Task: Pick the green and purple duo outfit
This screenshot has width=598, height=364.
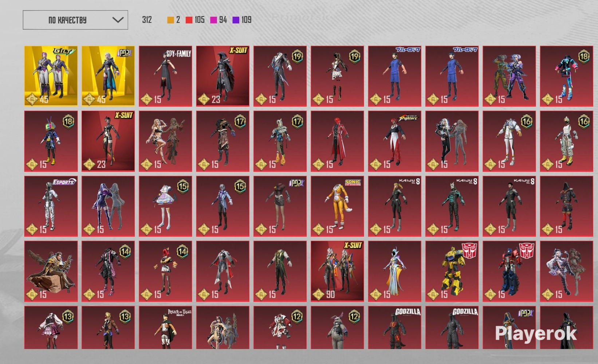Action: 510,76
